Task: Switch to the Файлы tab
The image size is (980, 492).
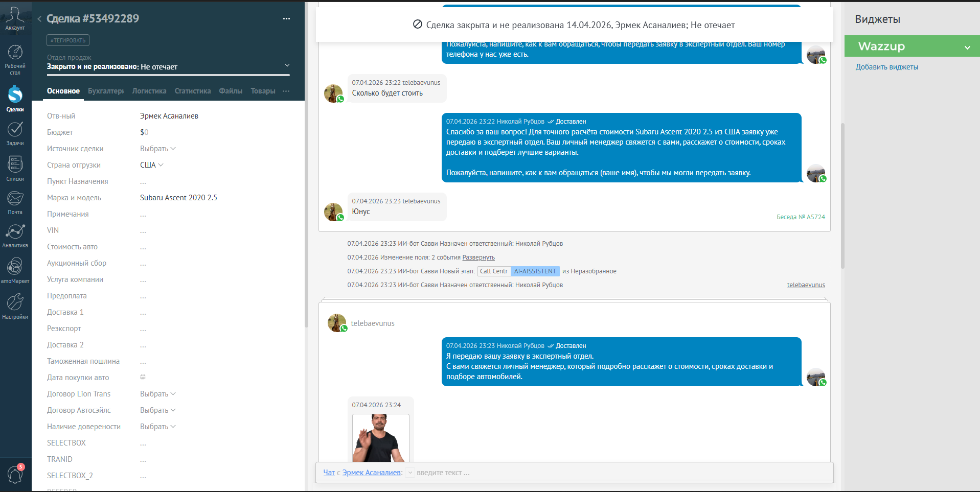Action: point(231,91)
